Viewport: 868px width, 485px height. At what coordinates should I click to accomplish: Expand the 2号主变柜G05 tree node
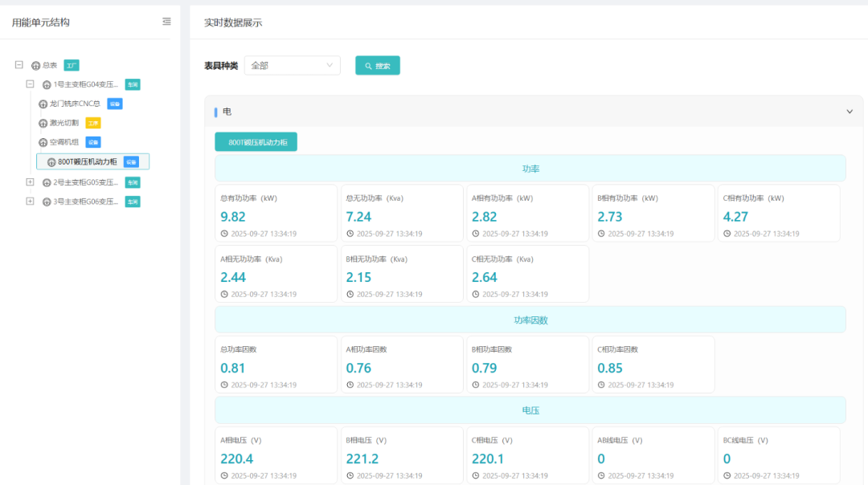coord(30,182)
